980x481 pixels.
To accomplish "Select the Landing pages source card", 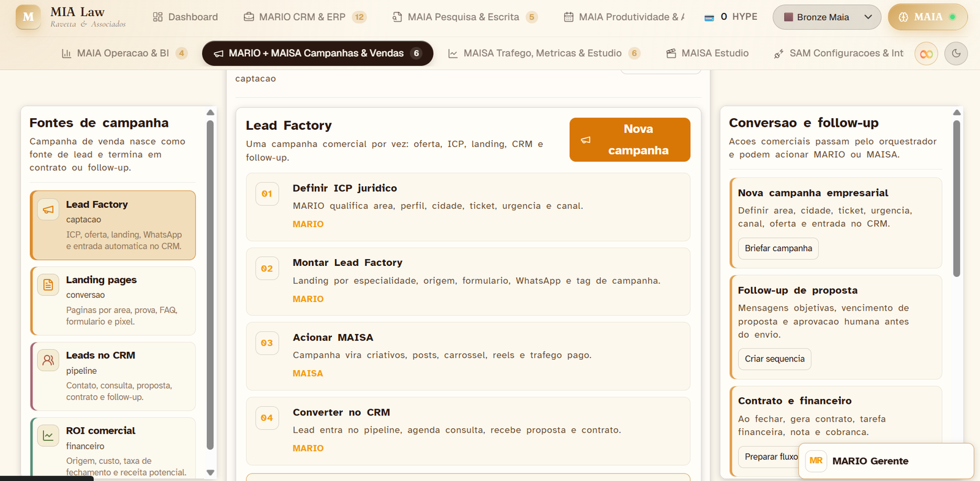I will (113, 301).
